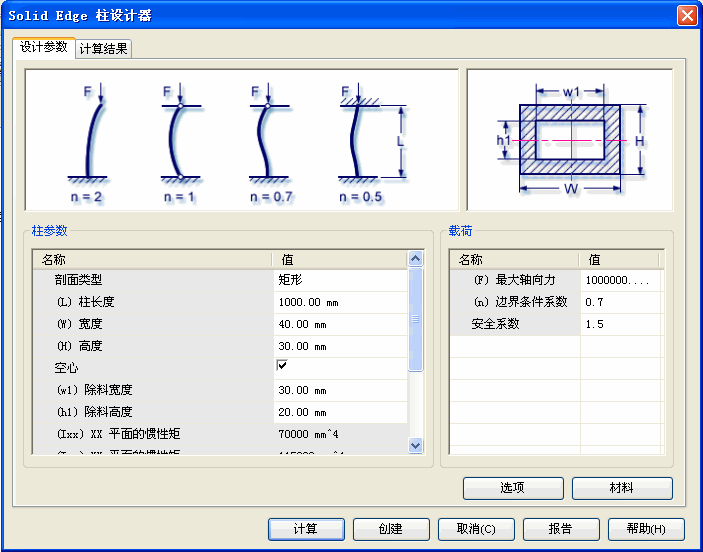This screenshot has height=552, width=703.
Task: Open the 选项 options button
Action: tap(512, 488)
